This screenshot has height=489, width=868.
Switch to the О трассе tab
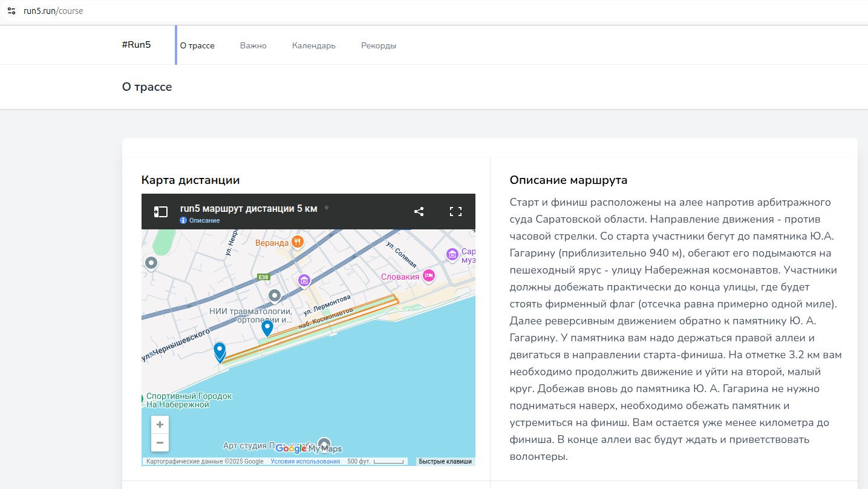point(197,45)
